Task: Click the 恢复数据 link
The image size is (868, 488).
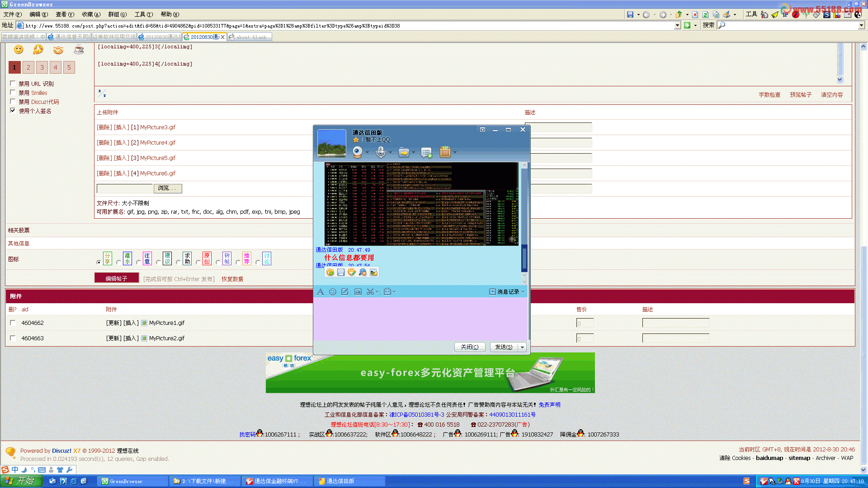Action: (232, 279)
